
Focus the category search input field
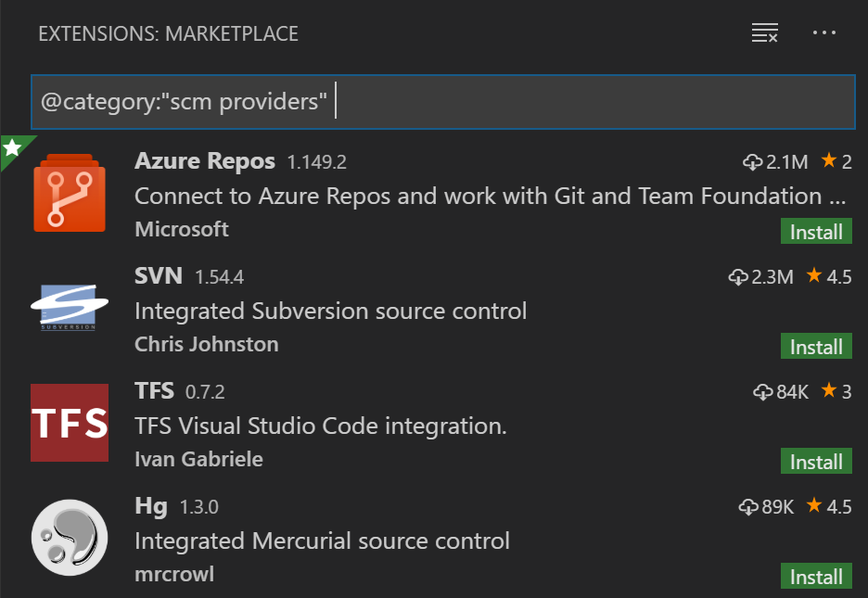click(x=443, y=102)
